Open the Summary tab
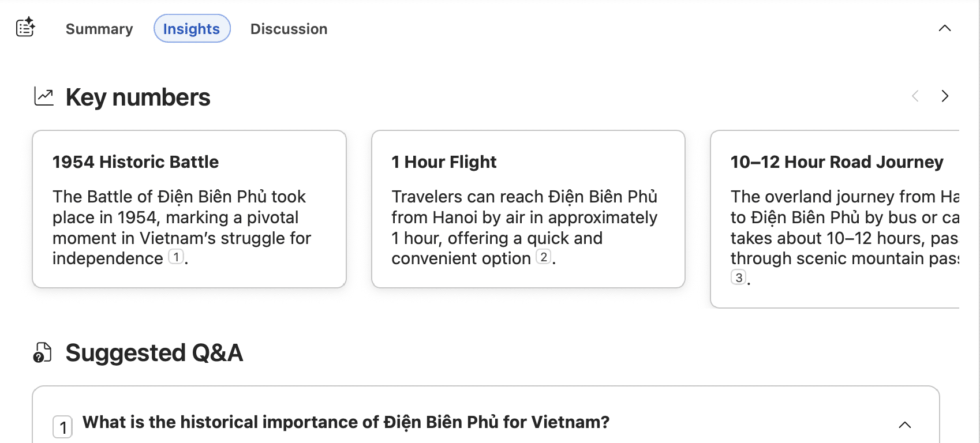The width and height of the screenshot is (980, 443). click(99, 29)
